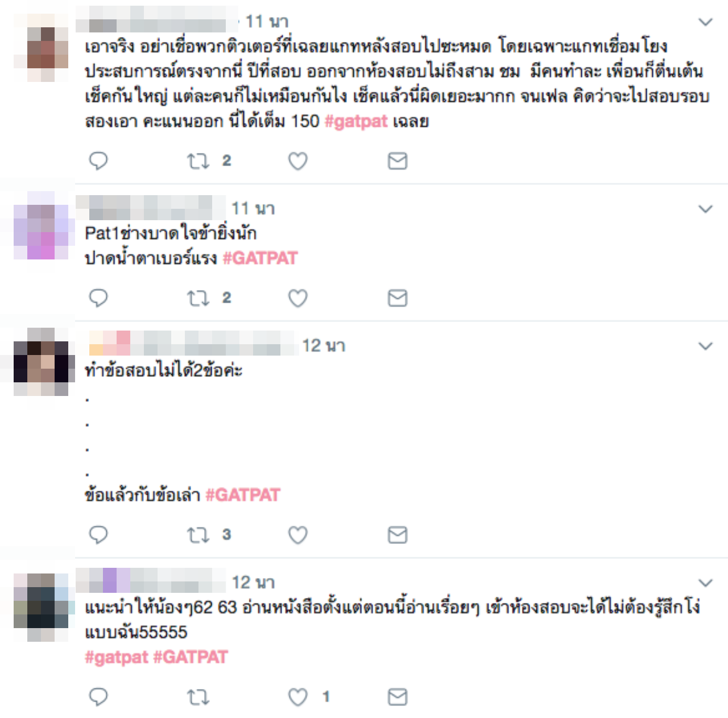The height and width of the screenshot is (718, 728).
Task: Reply to the tweet about 150 full score
Action: point(98,161)
